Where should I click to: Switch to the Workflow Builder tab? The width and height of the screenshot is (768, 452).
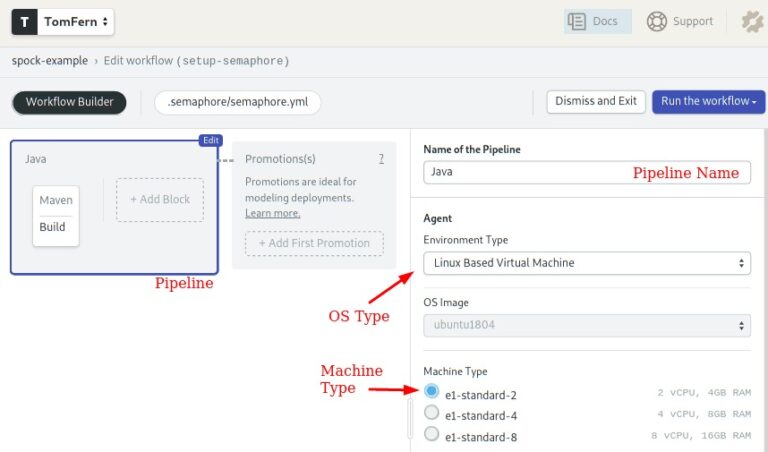point(70,102)
